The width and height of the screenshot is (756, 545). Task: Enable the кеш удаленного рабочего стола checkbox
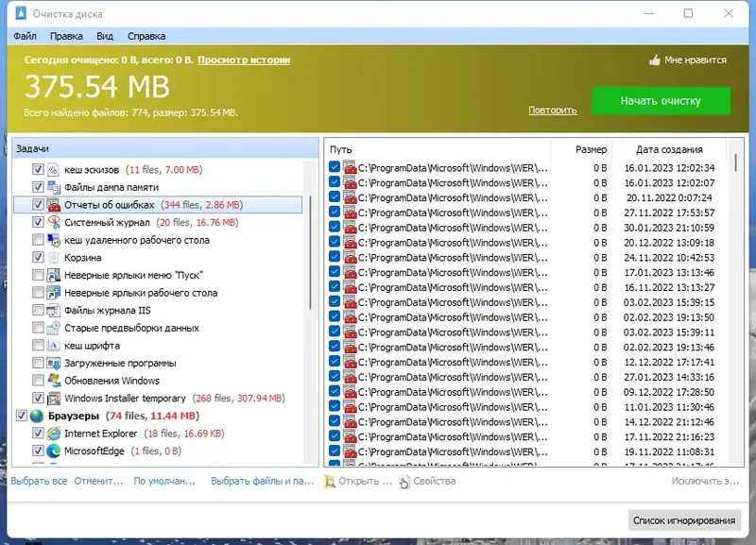pyautogui.click(x=38, y=240)
